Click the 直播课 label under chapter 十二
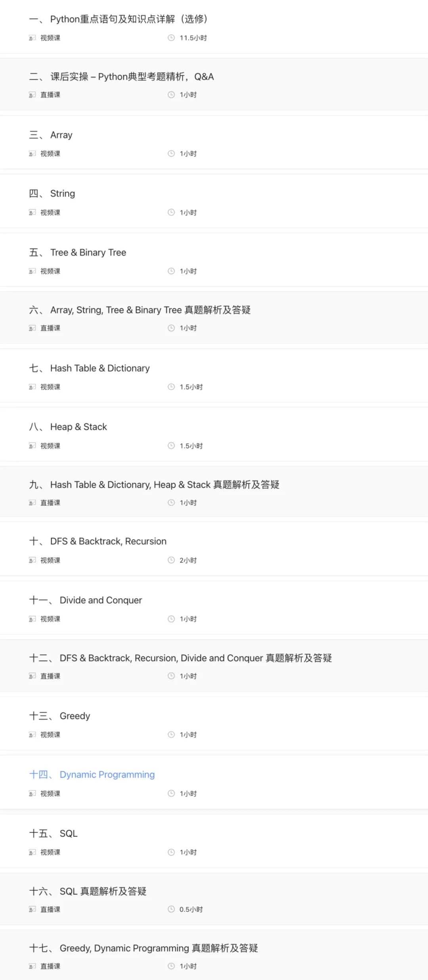The height and width of the screenshot is (980, 428). pyautogui.click(x=50, y=676)
